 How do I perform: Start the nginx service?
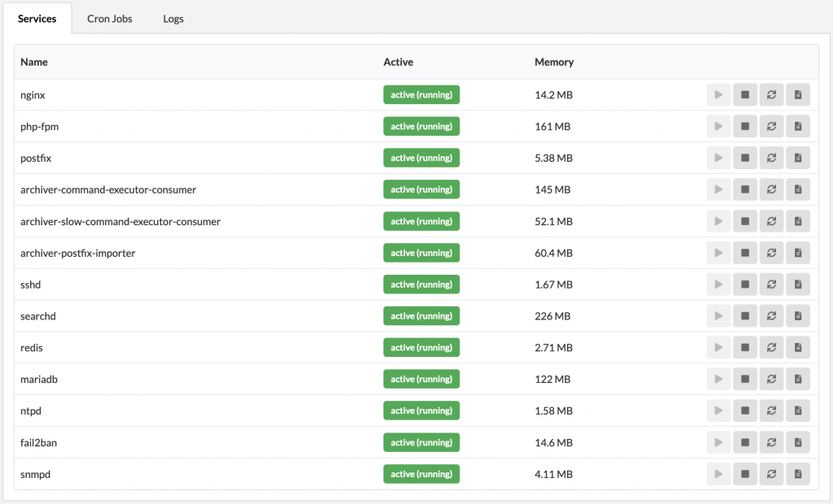point(718,94)
